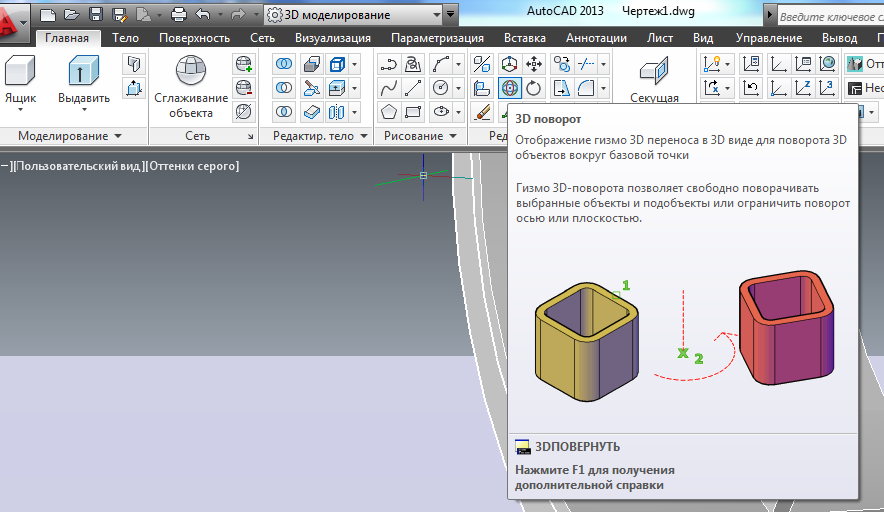Viewport: 884px width, 512px height.
Task: Choose the Rectangle draw tool
Action: click(413, 112)
